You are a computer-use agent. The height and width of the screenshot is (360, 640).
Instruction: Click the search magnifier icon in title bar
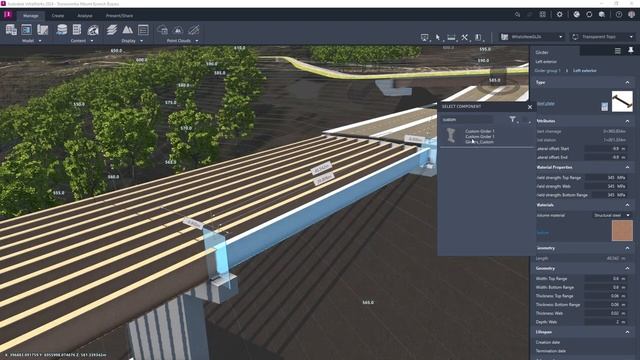pyautogui.click(x=517, y=14)
